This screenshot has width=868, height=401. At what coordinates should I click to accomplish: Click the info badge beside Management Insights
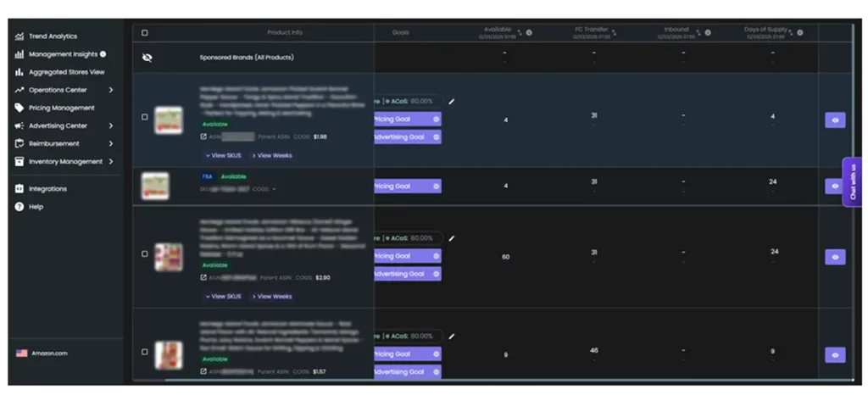coord(103,54)
